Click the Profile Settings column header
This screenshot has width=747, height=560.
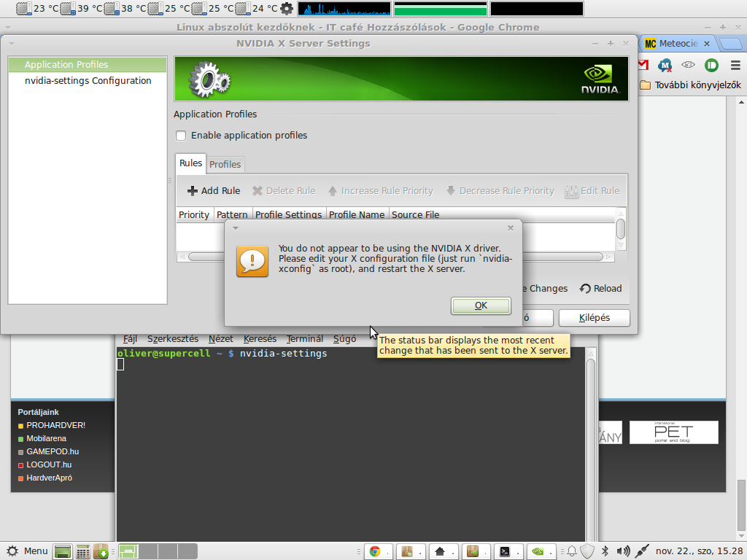point(288,214)
